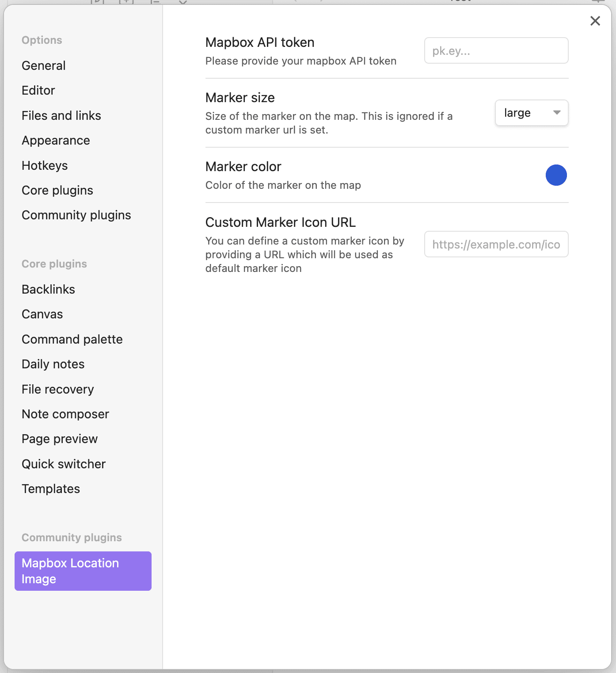Click the Marker size heading text

(x=240, y=97)
